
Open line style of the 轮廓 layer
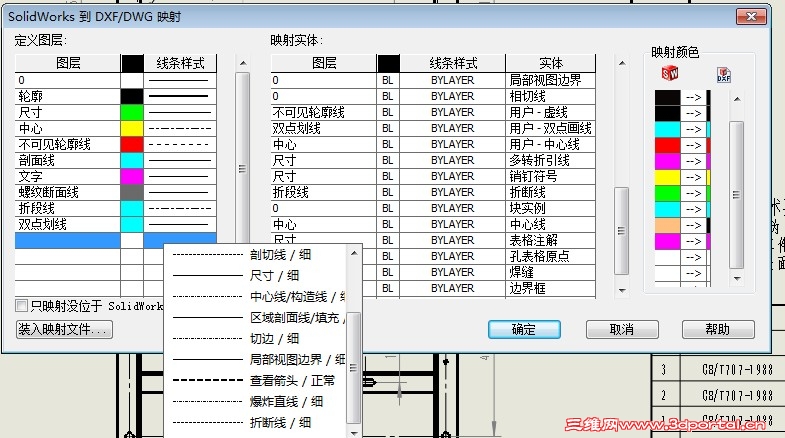coord(180,96)
